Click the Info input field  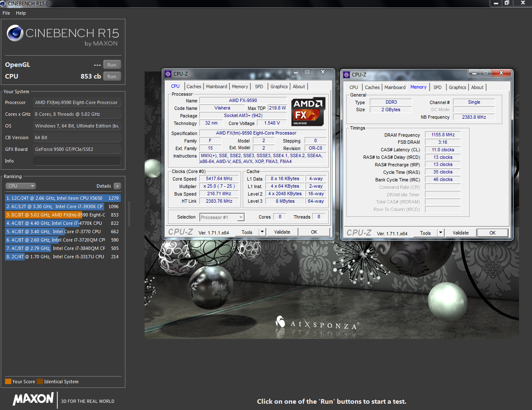[x=77, y=161]
